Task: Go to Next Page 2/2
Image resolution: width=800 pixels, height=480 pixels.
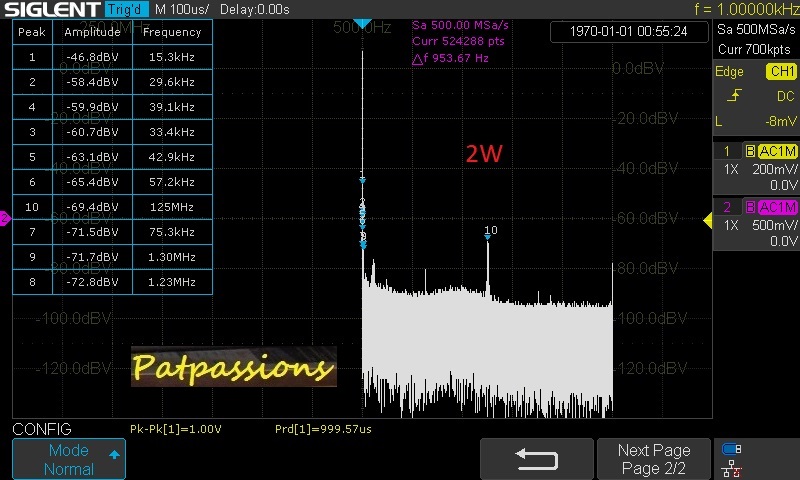Action: pos(653,459)
